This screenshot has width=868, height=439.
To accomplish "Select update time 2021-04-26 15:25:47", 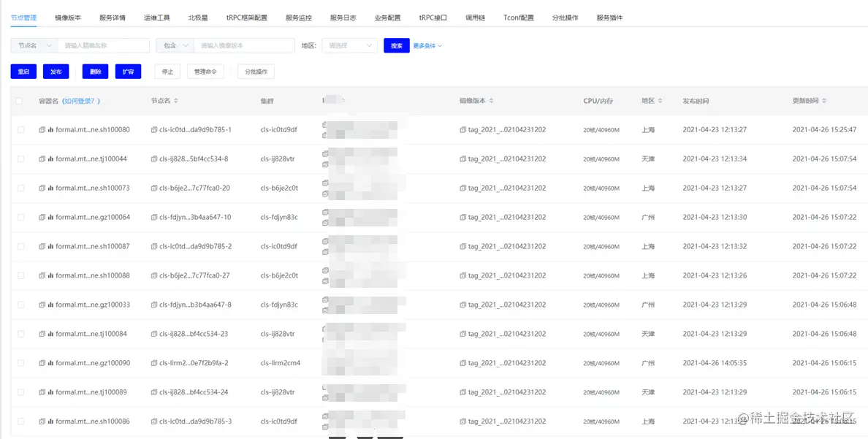I will tap(824, 129).
